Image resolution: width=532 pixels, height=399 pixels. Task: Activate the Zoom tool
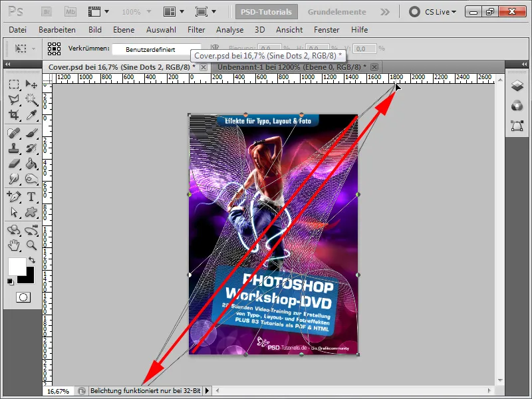point(31,245)
